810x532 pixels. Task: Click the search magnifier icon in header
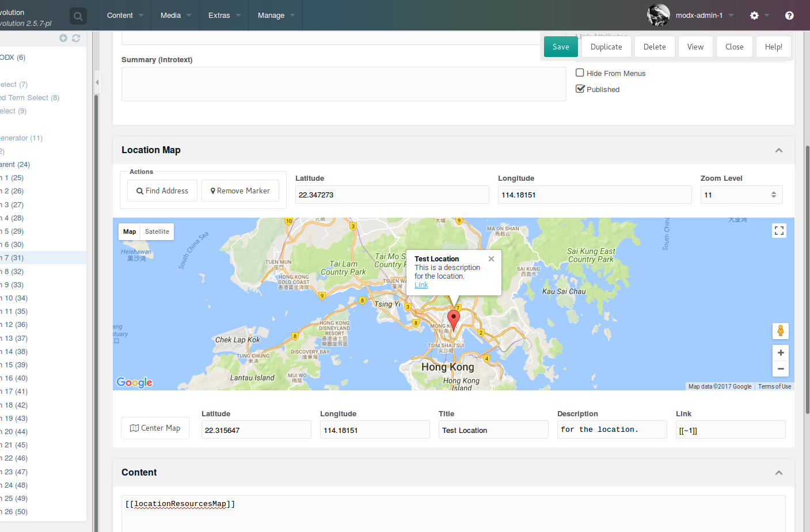click(x=78, y=16)
